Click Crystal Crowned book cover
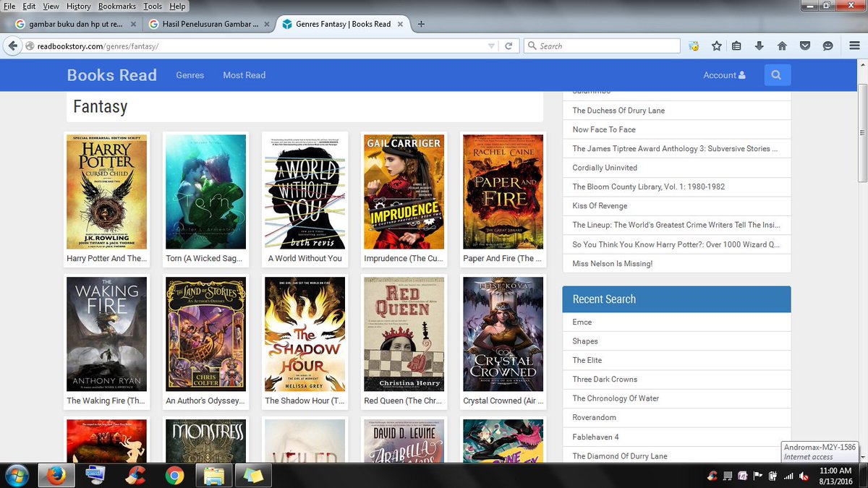The height and width of the screenshot is (488, 868). pyautogui.click(x=503, y=334)
